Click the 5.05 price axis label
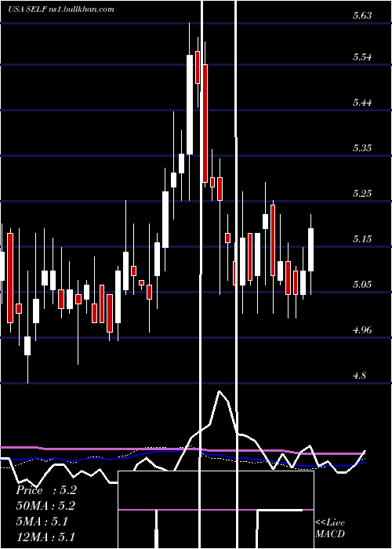392x549 pixels. pos(362,284)
